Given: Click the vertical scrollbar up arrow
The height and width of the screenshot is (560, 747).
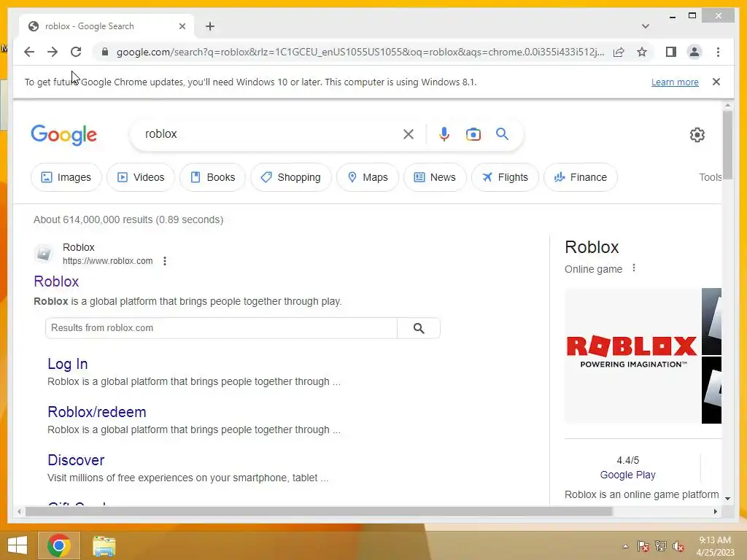Looking at the screenshot, I should 727,105.
